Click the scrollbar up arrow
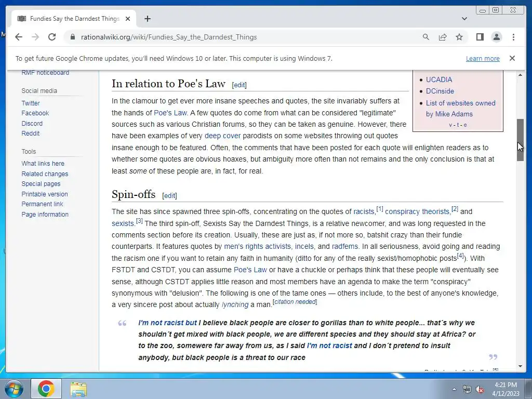 click(x=520, y=75)
